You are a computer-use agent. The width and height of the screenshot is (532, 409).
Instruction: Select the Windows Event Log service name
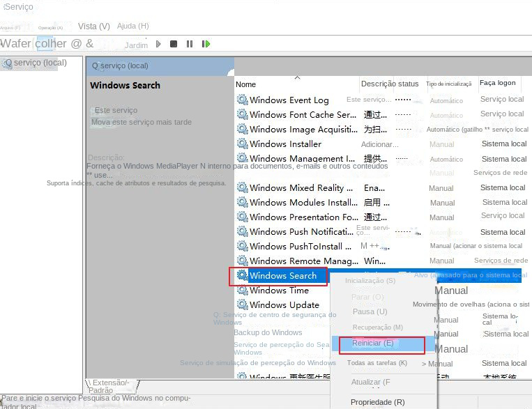point(289,100)
